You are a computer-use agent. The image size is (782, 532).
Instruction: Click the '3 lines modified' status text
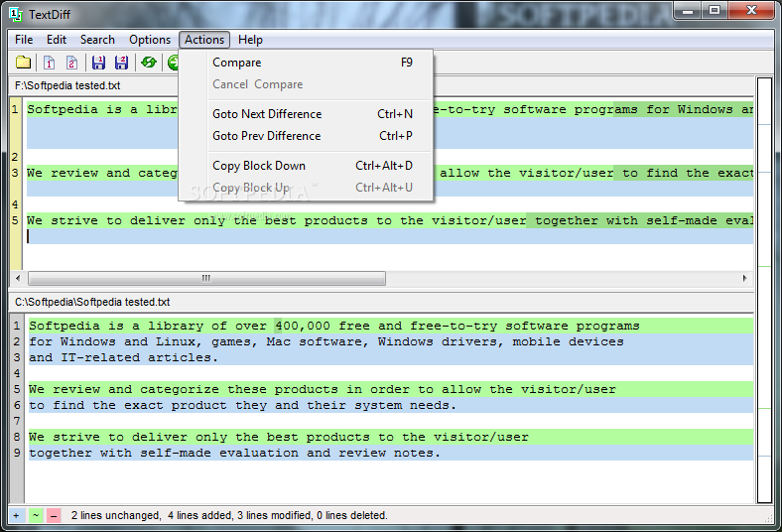[275, 515]
